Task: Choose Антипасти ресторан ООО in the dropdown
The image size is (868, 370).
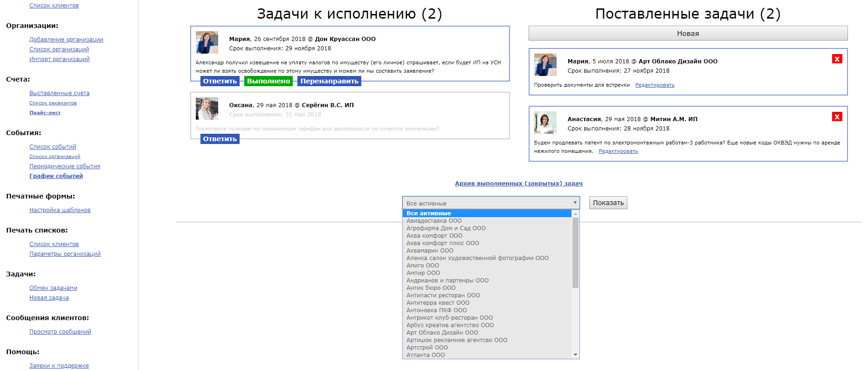Action: tap(443, 295)
